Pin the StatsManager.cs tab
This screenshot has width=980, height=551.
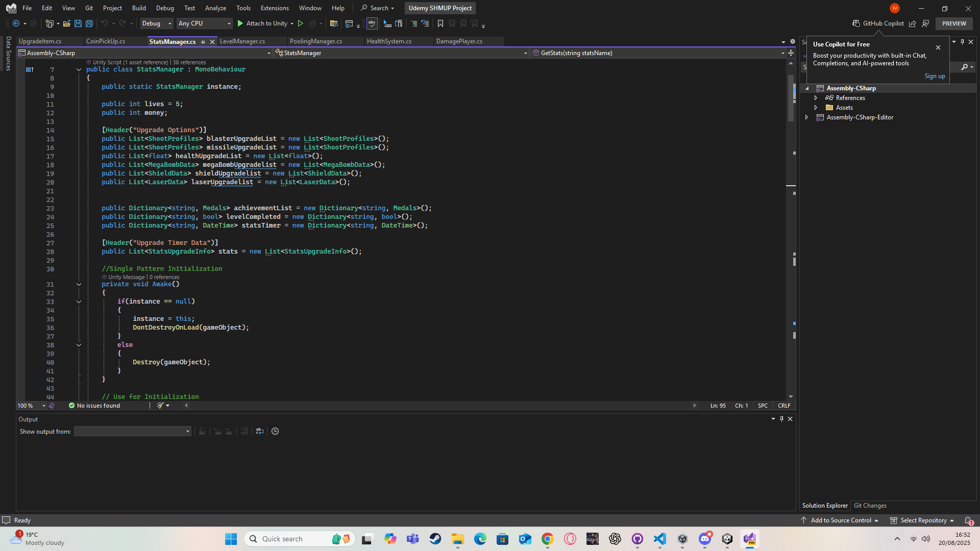point(203,42)
